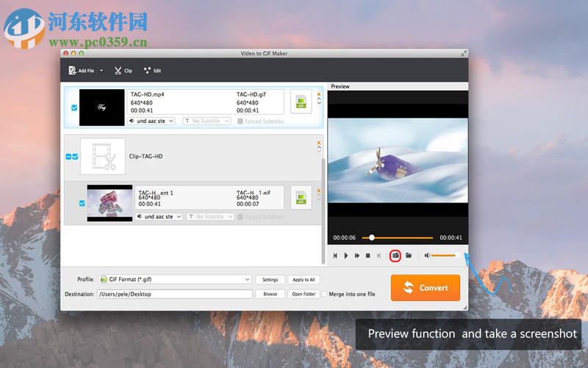Click the TAC-HD.mp4 file name text
Image resolution: width=588 pixels, height=368 pixels.
[148, 95]
